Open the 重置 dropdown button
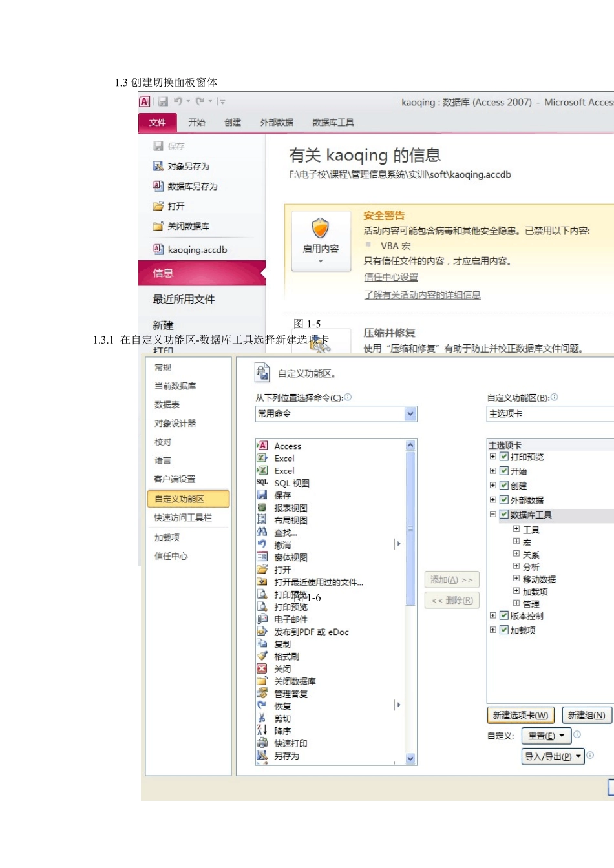Screen dimensions: 614x868 546,736
